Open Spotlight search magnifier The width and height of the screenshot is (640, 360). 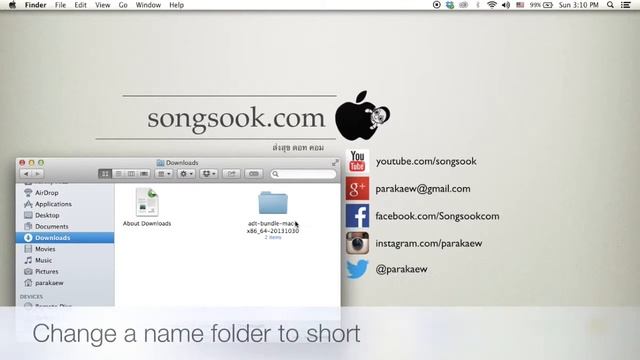point(610,5)
